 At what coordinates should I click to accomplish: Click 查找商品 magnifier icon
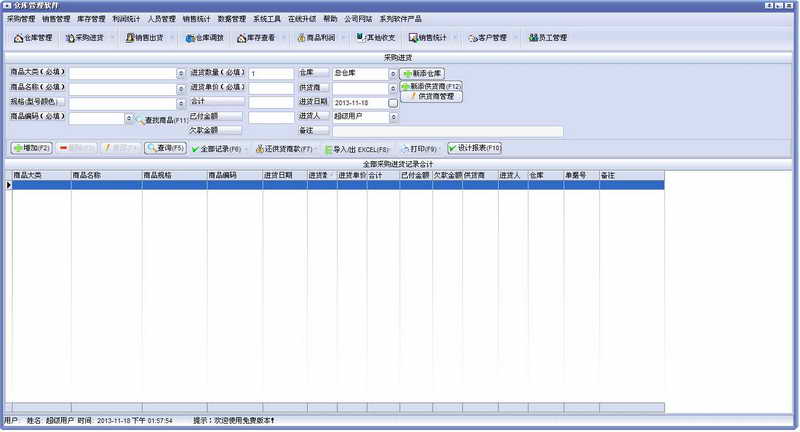(x=141, y=120)
